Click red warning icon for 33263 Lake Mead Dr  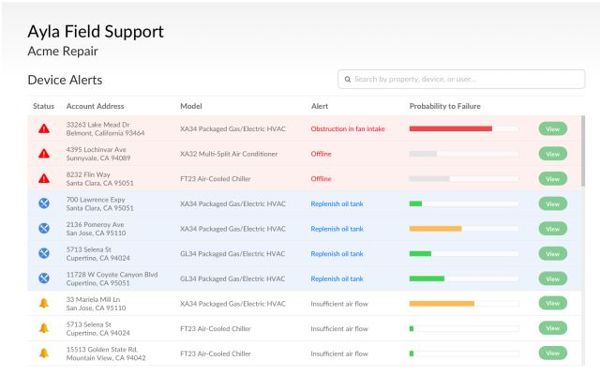coord(44,129)
